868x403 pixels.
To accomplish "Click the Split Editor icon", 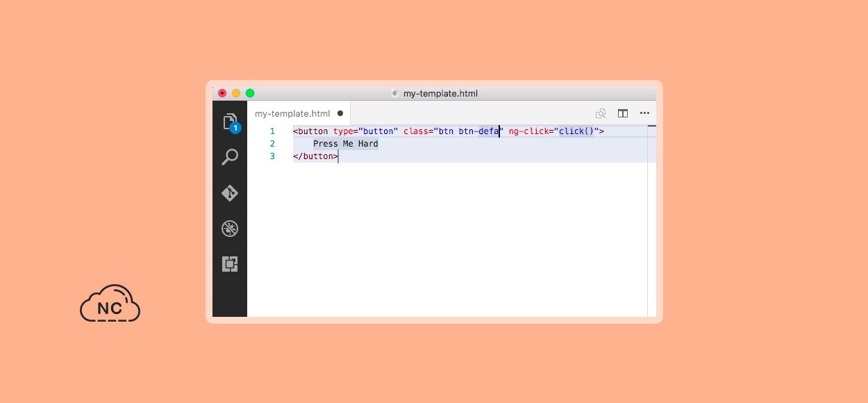I will coord(623,113).
